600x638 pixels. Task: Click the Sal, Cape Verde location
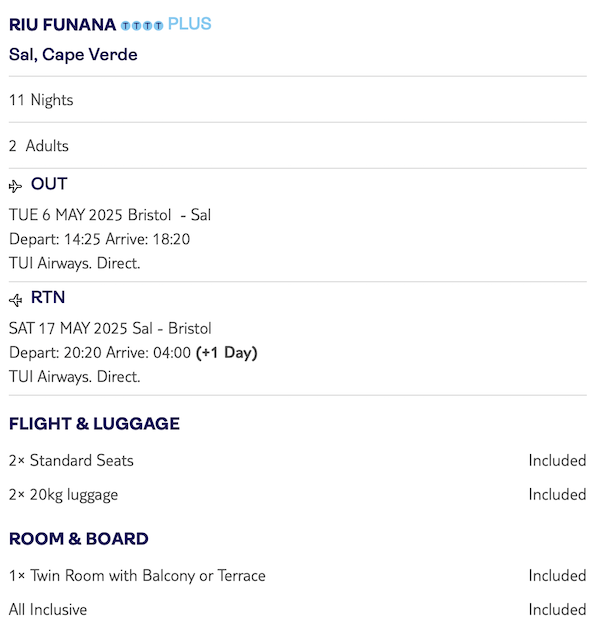(x=73, y=54)
